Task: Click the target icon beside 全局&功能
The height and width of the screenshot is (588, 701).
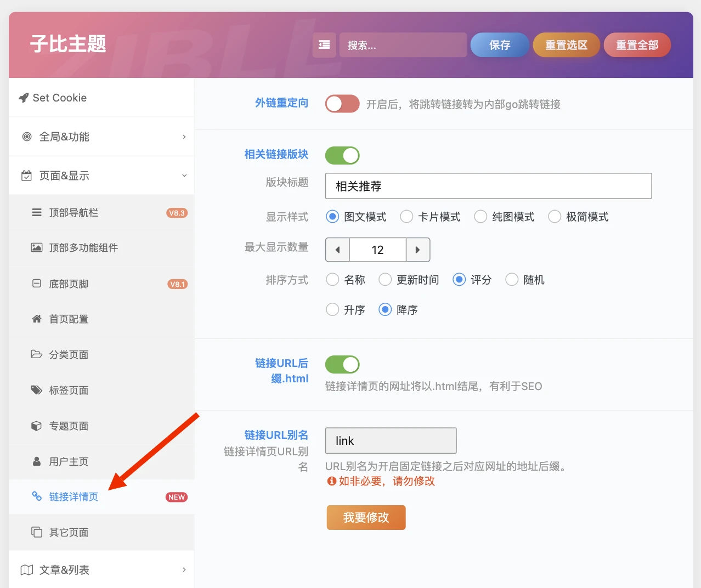Action: [x=26, y=137]
